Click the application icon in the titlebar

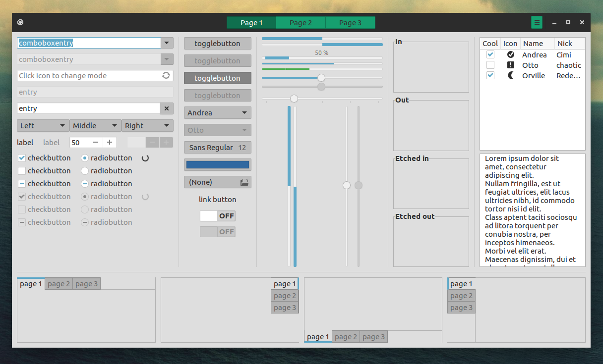point(20,22)
